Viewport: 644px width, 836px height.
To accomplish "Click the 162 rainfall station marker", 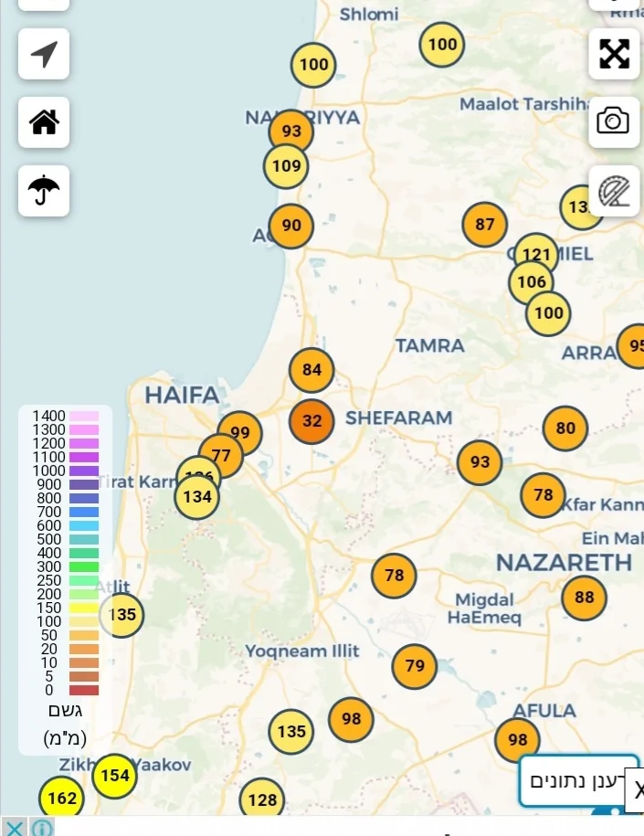I will click(x=62, y=799).
